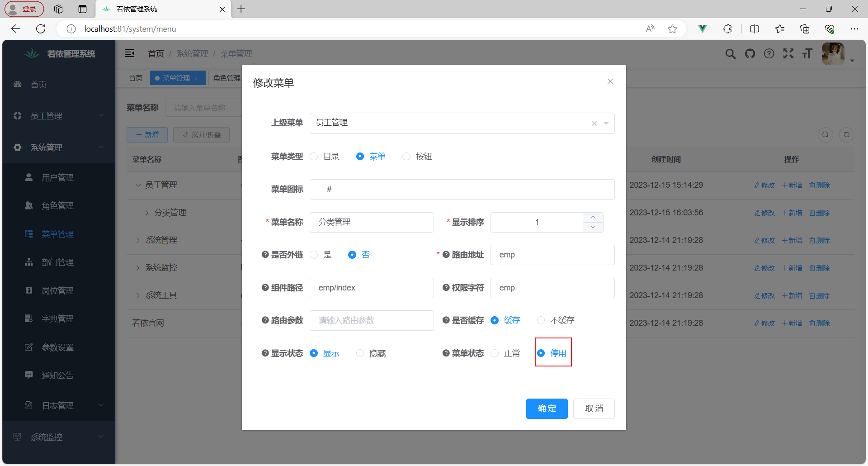The width and height of the screenshot is (868, 466).
Task: Close the 修改菜单 dialog with the X
Action: click(x=610, y=81)
